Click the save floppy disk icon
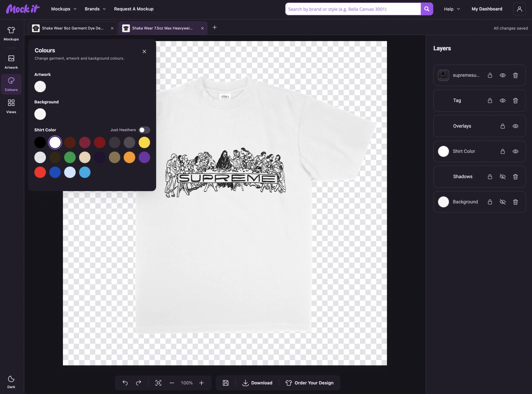532x394 pixels. coord(226,383)
